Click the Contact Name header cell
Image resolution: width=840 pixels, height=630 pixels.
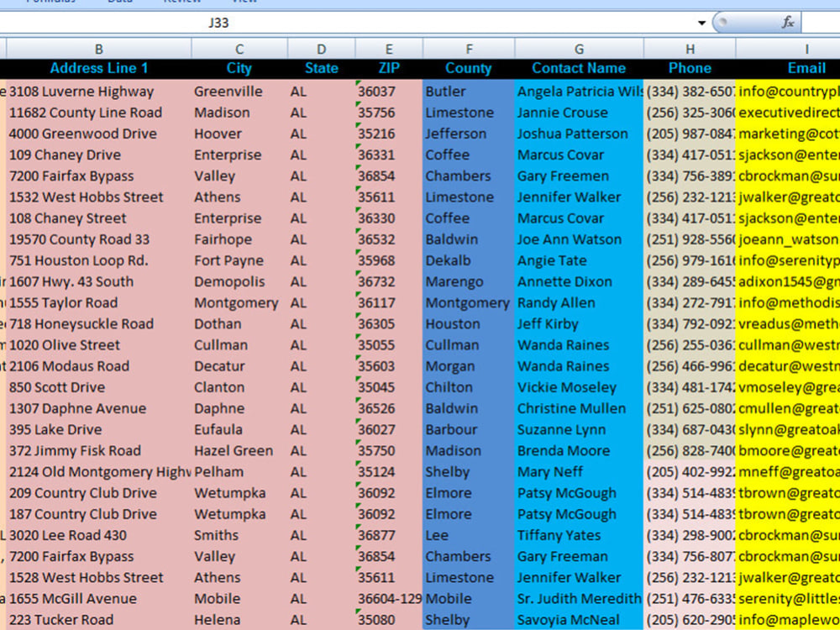[x=579, y=69]
